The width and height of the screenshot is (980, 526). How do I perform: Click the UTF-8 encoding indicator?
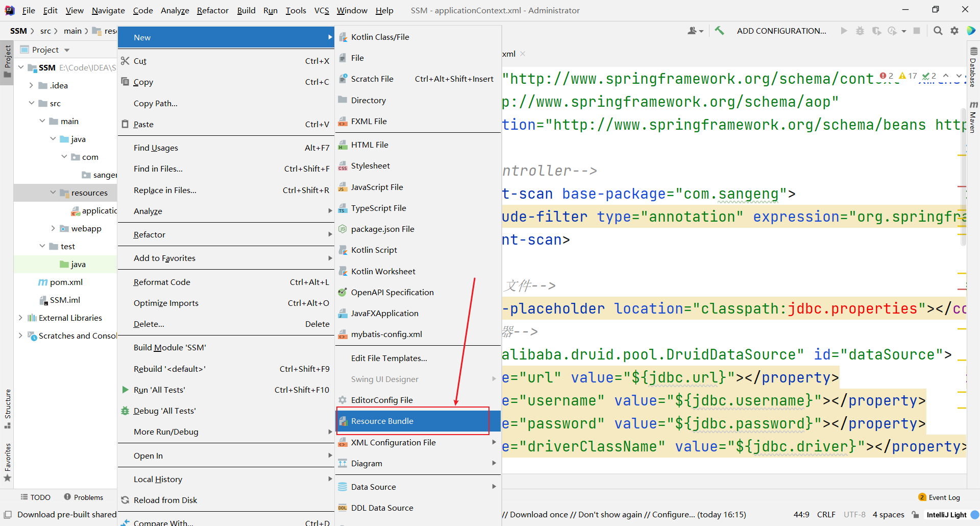(x=854, y=514)
